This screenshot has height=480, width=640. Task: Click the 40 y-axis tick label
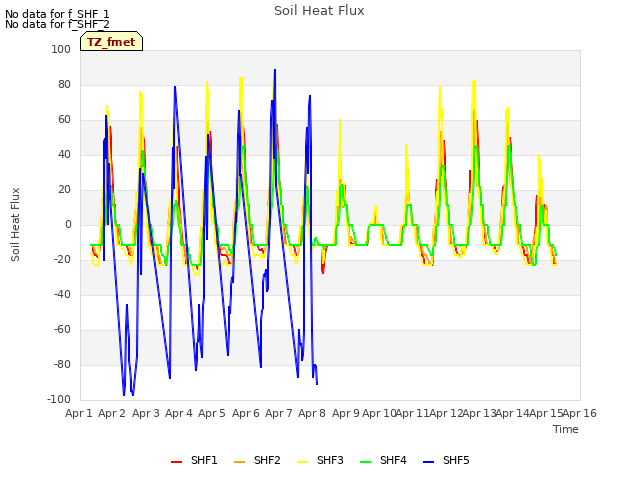64,154
